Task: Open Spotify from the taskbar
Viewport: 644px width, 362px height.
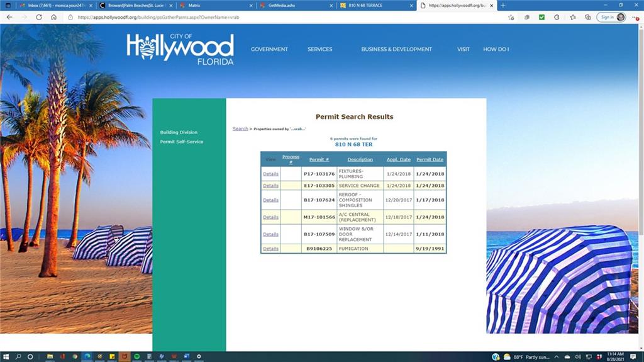Action: [136, 356]
